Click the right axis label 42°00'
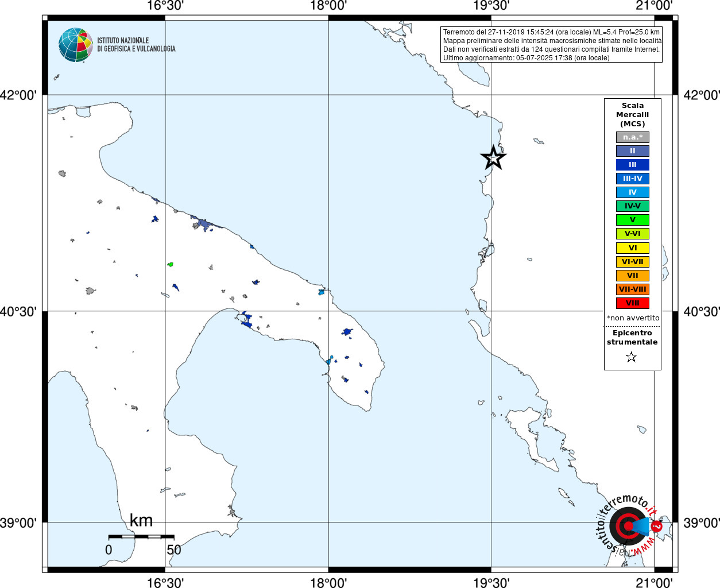The height and width of the screenshot is (588, 720). [701, 95]
